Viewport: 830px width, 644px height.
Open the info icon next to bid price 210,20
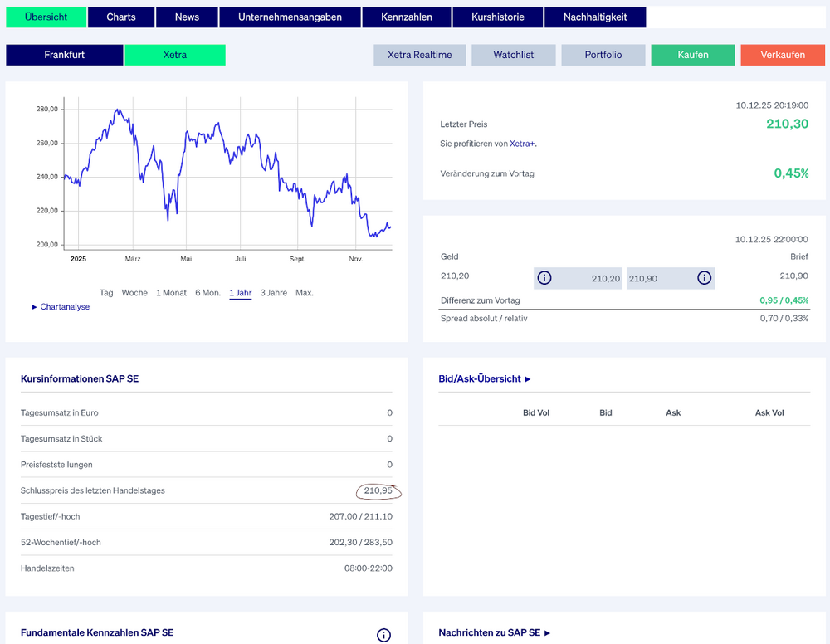pos(545,278)
